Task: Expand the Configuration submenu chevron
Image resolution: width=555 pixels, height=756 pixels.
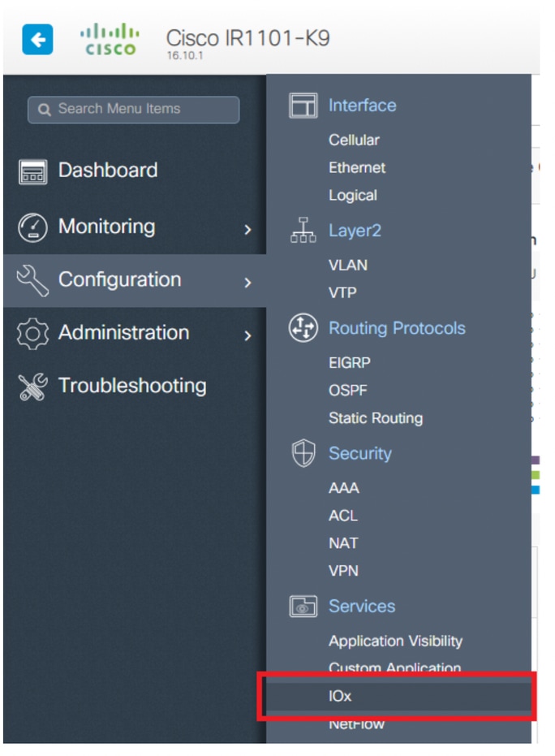Action: point(247,283)
